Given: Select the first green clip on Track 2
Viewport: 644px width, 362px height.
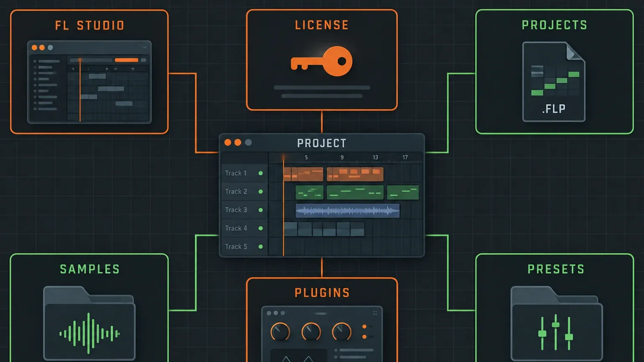Looking at the screenshot, I should click(309, 192).
